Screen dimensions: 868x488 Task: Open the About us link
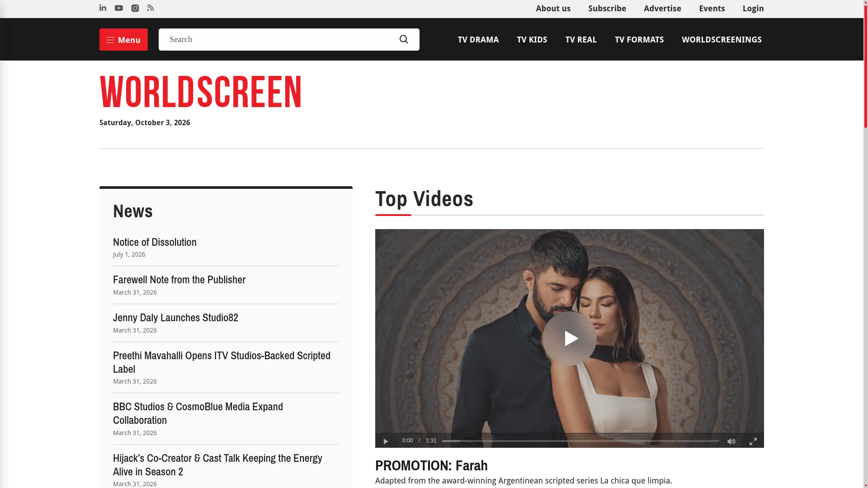tap(553, 9)
